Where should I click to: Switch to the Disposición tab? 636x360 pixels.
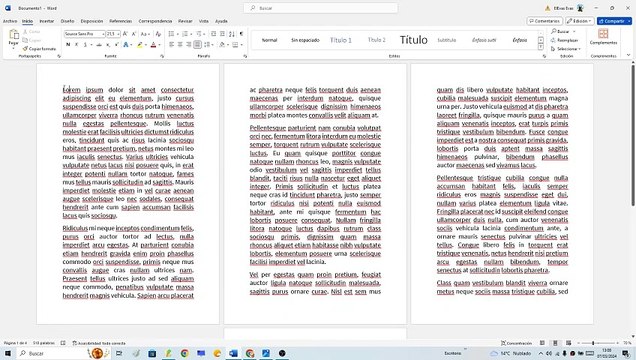[92, 21]
